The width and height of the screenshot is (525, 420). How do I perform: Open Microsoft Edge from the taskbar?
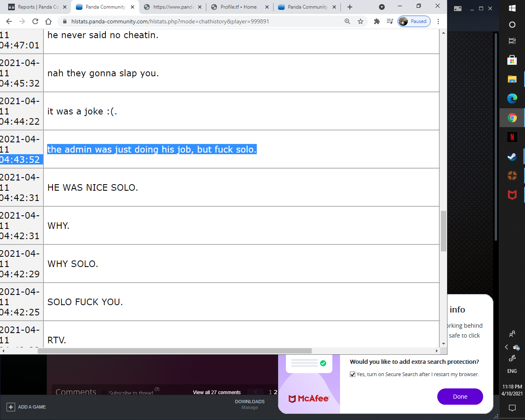coord(512,98)
